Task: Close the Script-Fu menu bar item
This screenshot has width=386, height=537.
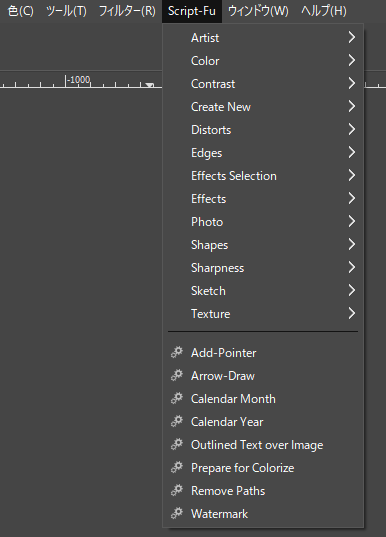Action: pos(192,11)
